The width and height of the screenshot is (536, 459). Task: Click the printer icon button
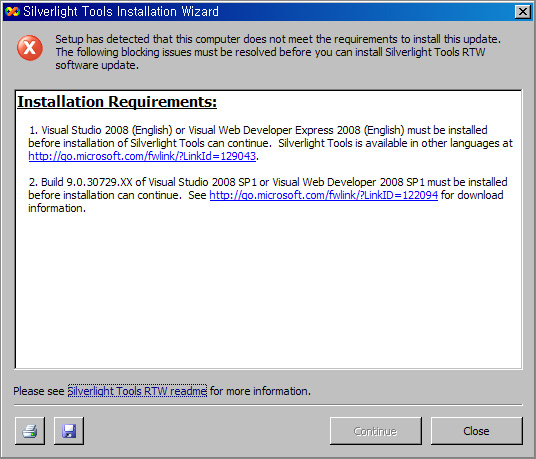click(30, 431)
